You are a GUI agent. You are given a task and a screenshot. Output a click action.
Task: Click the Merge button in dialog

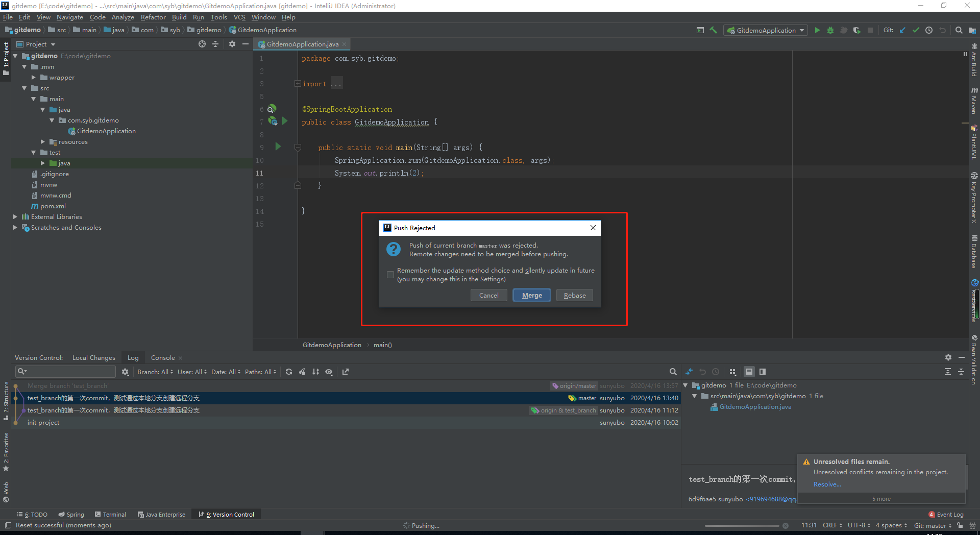(532, 296)
